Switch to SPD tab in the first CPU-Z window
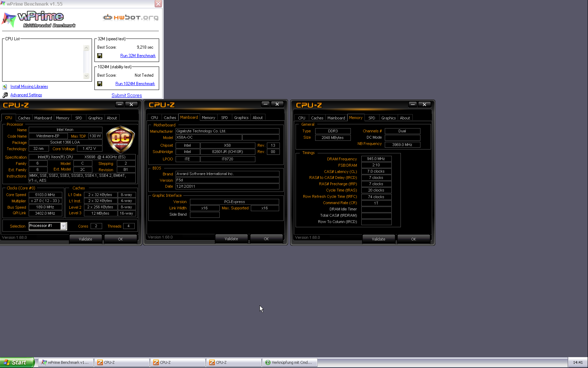 tap(79, 118)
